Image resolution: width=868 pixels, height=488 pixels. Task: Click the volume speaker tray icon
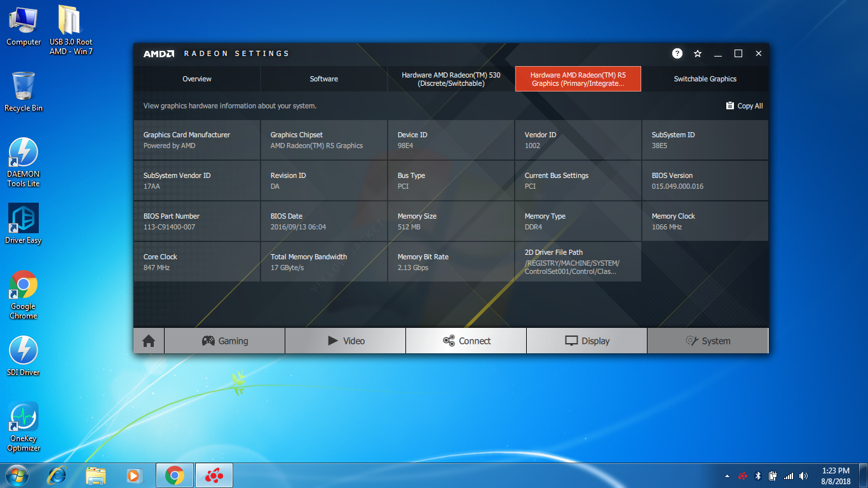tap(804, 476)
